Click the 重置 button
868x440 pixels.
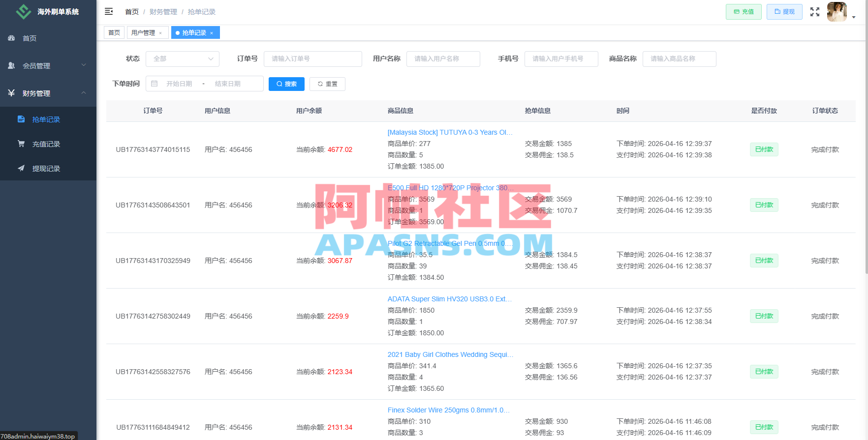tap(327, 84)
